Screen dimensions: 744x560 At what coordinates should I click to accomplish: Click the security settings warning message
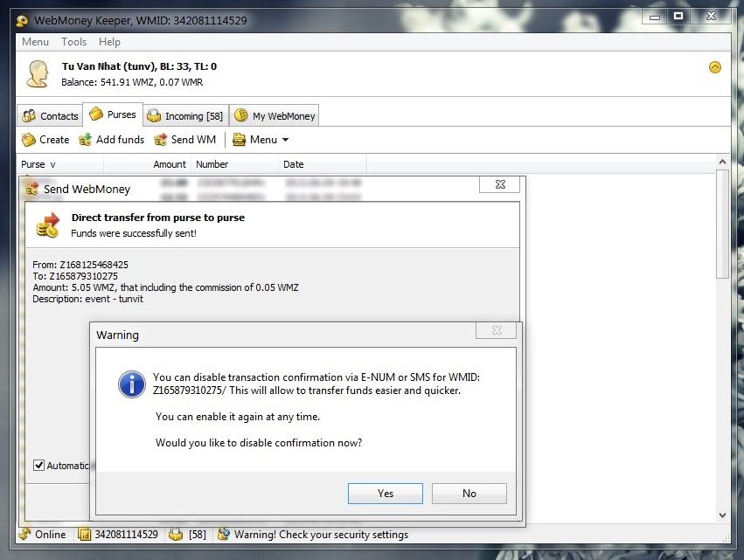(x=312, y=535)
